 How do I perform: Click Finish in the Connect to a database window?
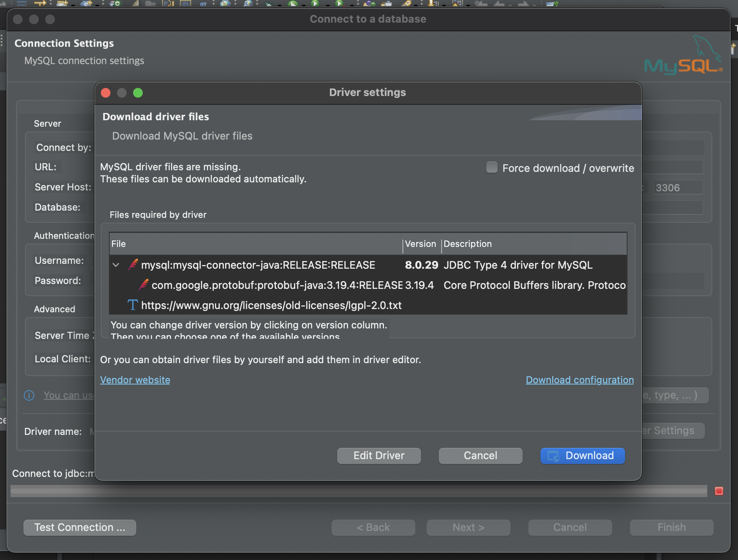pyautogui.click(x=671, y=528)
